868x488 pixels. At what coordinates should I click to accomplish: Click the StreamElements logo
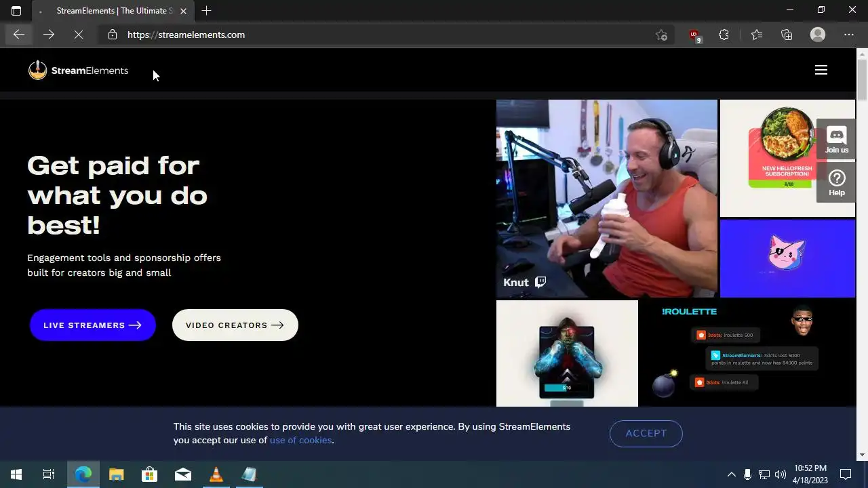[x=78, y=70]
